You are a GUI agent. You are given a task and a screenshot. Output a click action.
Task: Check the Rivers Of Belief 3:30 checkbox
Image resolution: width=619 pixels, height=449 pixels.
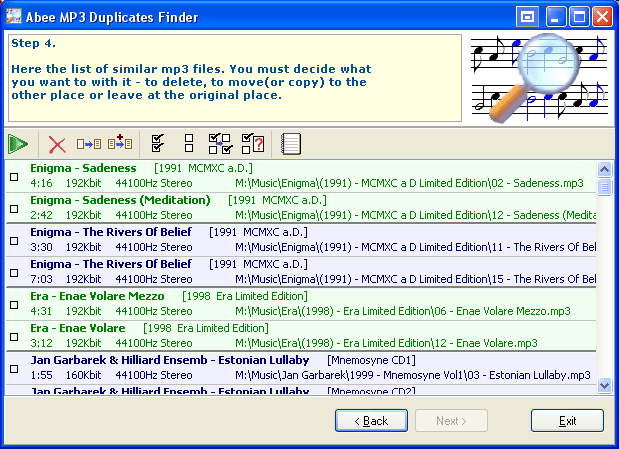pyautogui.click(x=14, y=240)
